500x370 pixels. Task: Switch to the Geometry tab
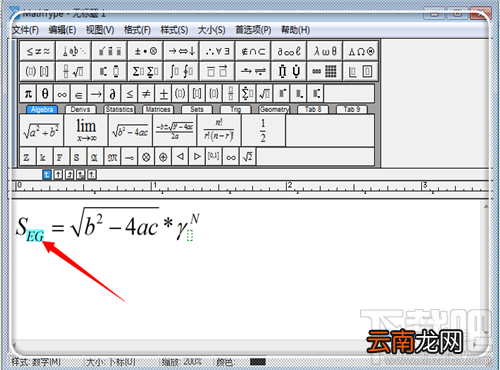tap(274, 109)
